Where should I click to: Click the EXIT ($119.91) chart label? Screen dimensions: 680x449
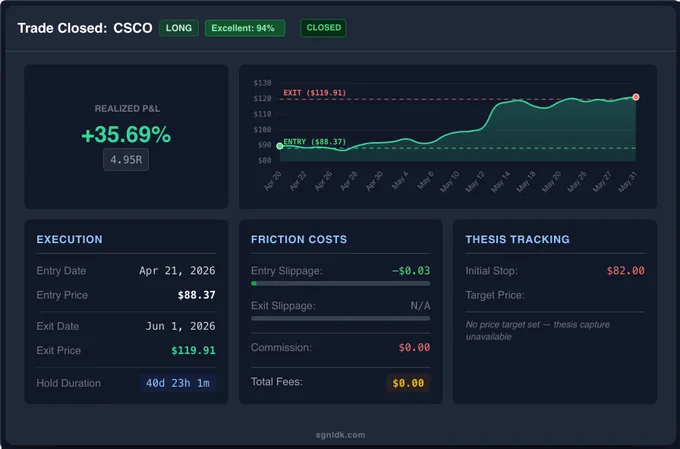point(315,93)
